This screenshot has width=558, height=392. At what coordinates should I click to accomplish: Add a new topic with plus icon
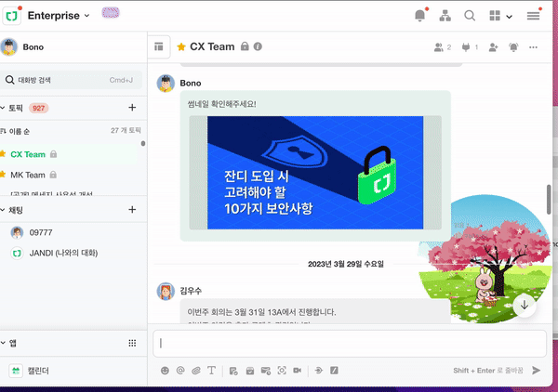(132, 108)
